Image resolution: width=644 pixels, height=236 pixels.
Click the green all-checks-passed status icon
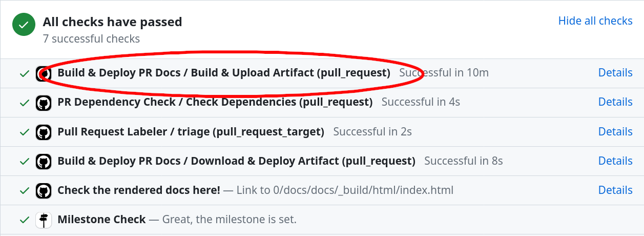click(x=24, y=25)
